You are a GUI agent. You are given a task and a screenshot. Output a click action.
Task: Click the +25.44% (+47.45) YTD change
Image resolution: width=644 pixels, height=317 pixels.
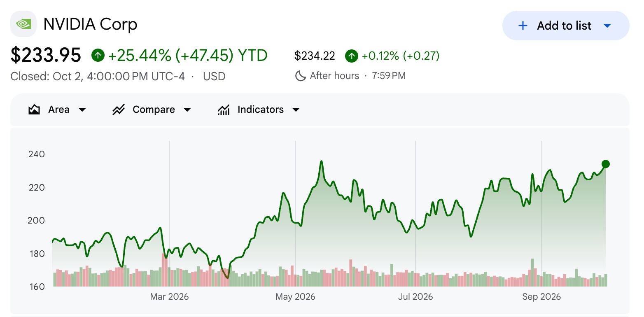point(188,55)
